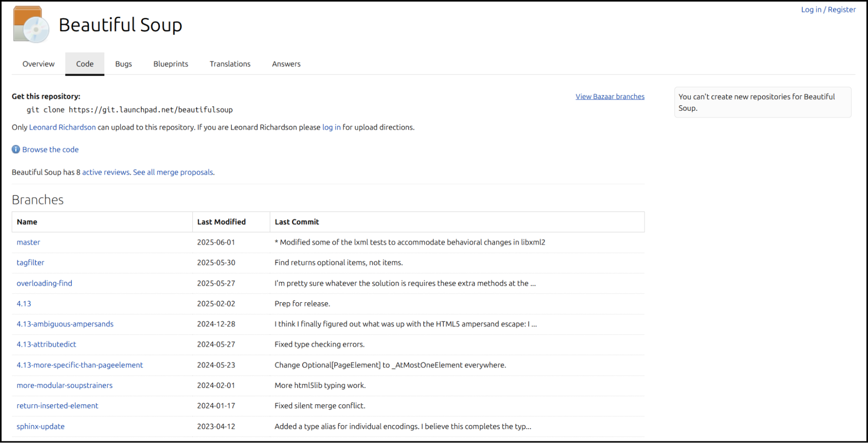Viewport: 868px width, 443px height.
Task: Click the Log in / Register link
Action: [828, 10]
